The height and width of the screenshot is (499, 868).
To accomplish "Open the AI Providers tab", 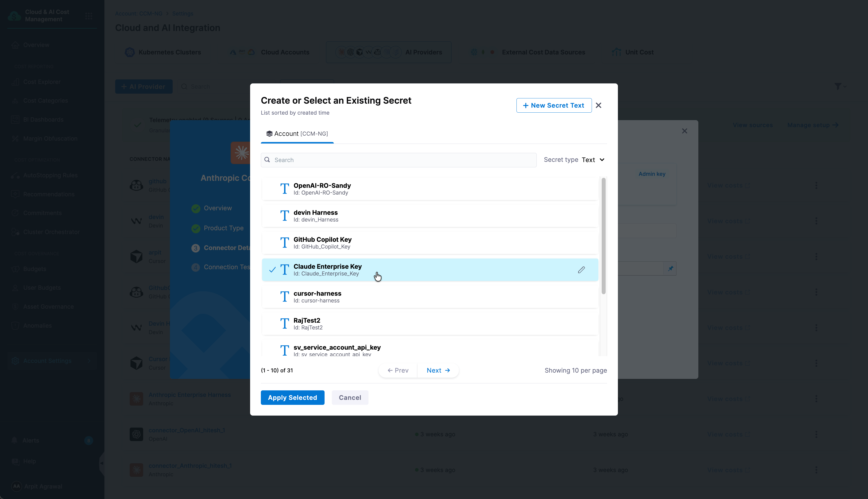I will (x=389, y=52).
